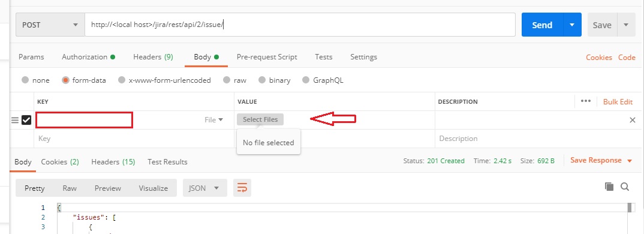644x234 pixels.
Task: View response Headers (15) tab
Action: [x=113, y=162]
